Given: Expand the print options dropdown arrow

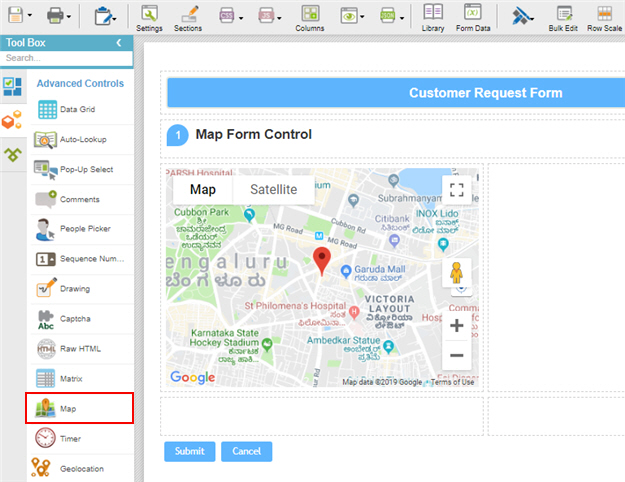Looking at the screenshot, I should point(69,17).
